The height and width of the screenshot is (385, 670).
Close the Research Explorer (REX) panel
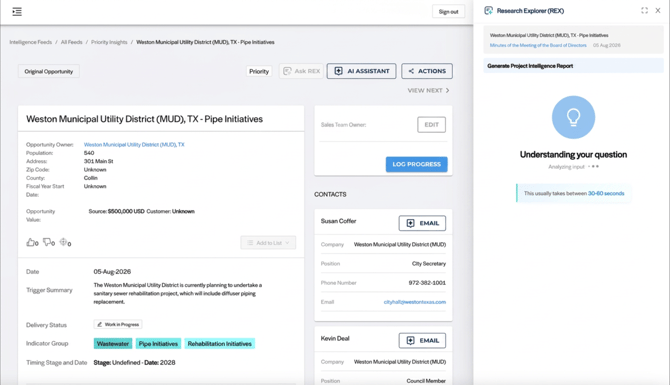658,11
